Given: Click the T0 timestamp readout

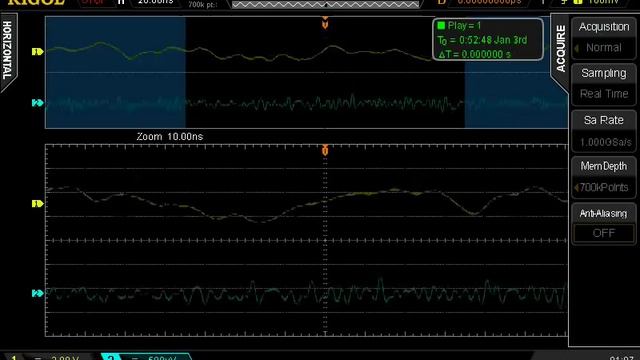Looking at the screenshot, I should click(x=482, y=40).
